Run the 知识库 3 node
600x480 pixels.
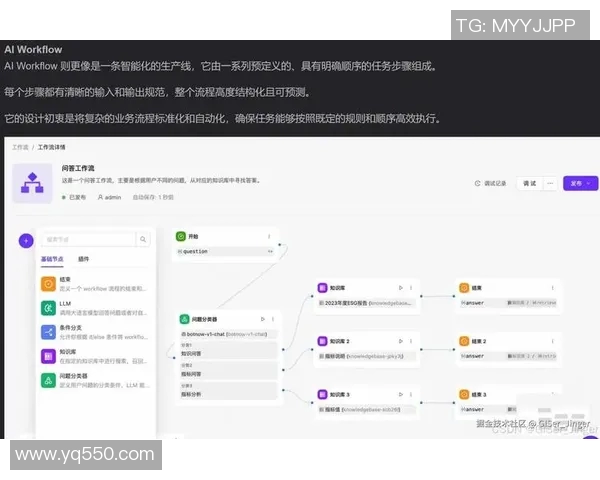[401, 394]
